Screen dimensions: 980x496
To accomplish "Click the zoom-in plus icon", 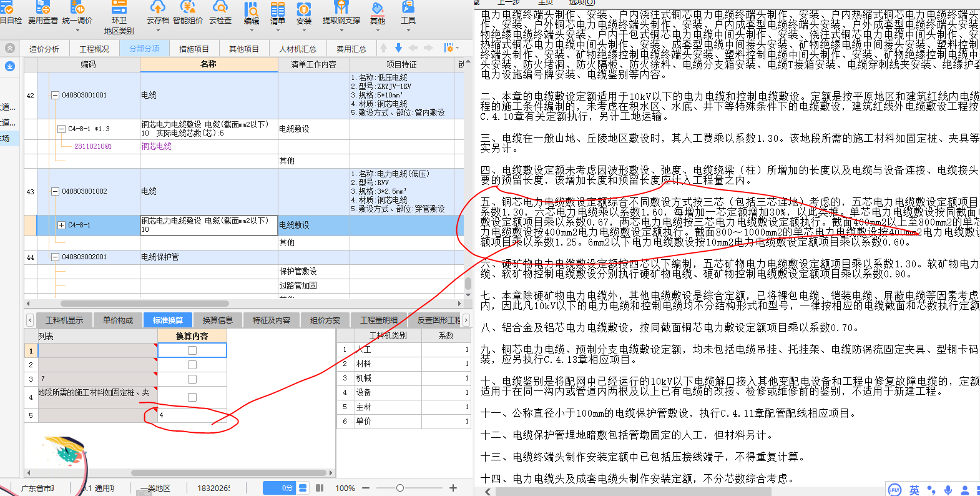I will [x=453, y=488].
